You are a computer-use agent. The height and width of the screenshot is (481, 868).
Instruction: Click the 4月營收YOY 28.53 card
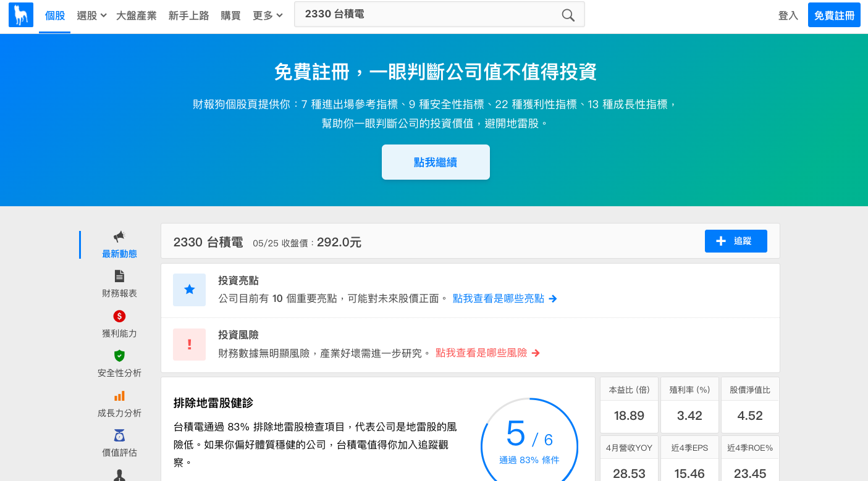click(629, 458)
